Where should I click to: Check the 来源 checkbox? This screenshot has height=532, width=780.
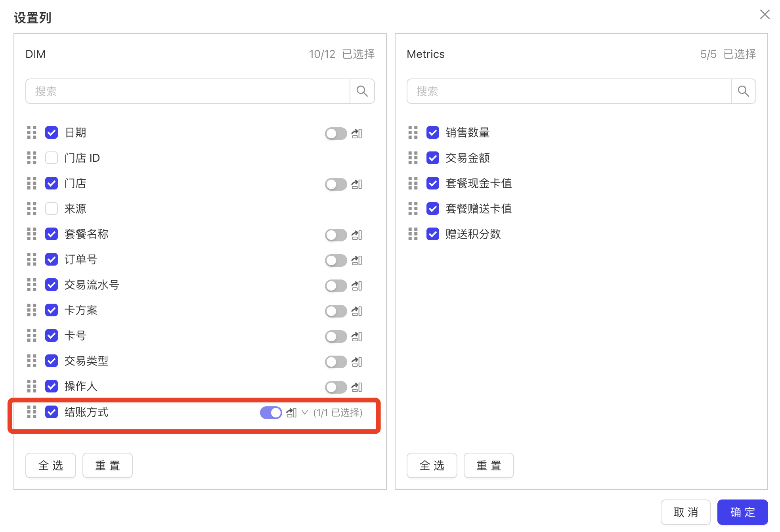(x=52, y=209)
